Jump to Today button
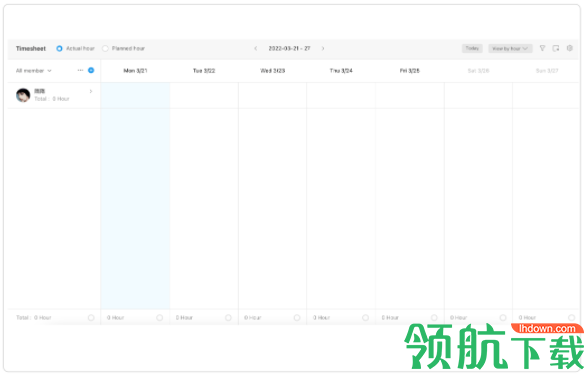Image resolution: width=584 pixels, height=376 pixels. [472, 48]
